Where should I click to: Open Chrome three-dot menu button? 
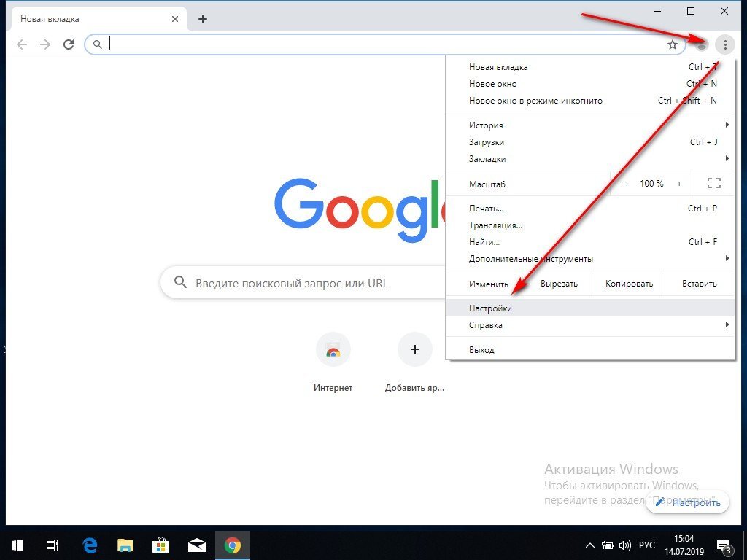pyautogui.click(x=725, y=44)
